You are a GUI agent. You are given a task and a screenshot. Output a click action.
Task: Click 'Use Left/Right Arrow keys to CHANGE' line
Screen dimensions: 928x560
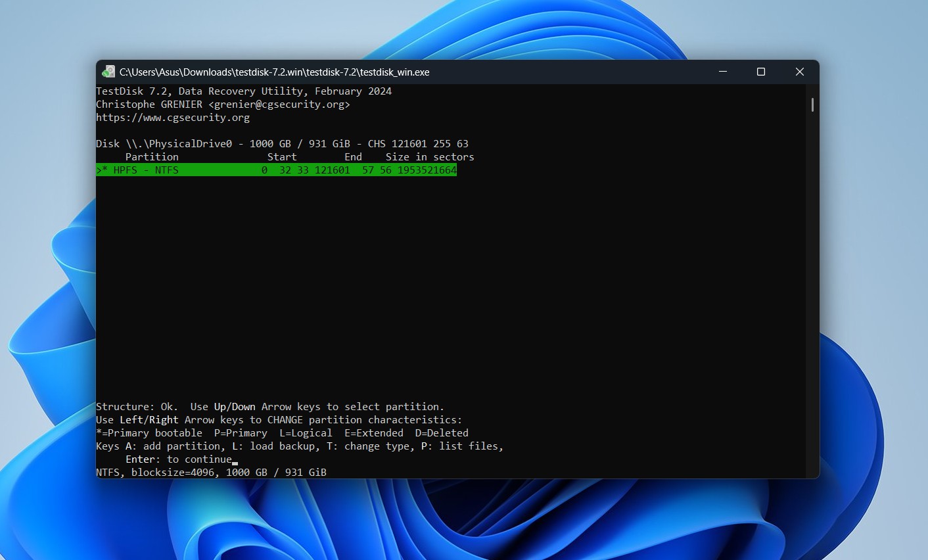click(279, 420)
